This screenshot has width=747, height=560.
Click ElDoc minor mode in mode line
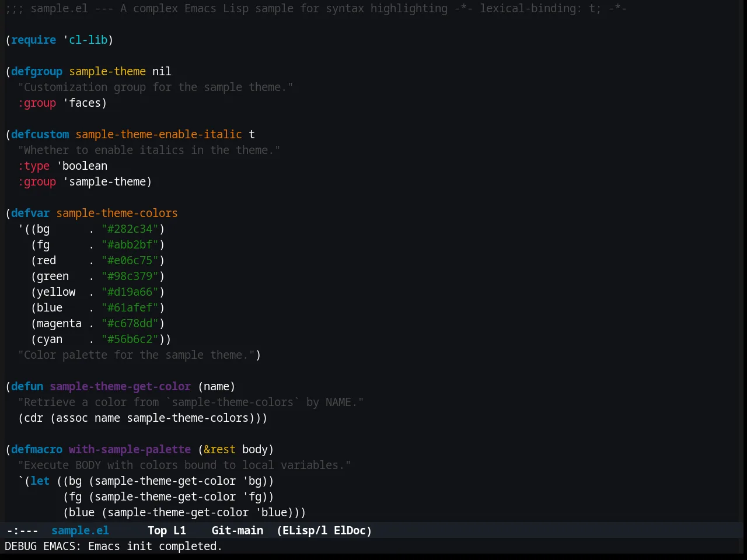point(350,530)
